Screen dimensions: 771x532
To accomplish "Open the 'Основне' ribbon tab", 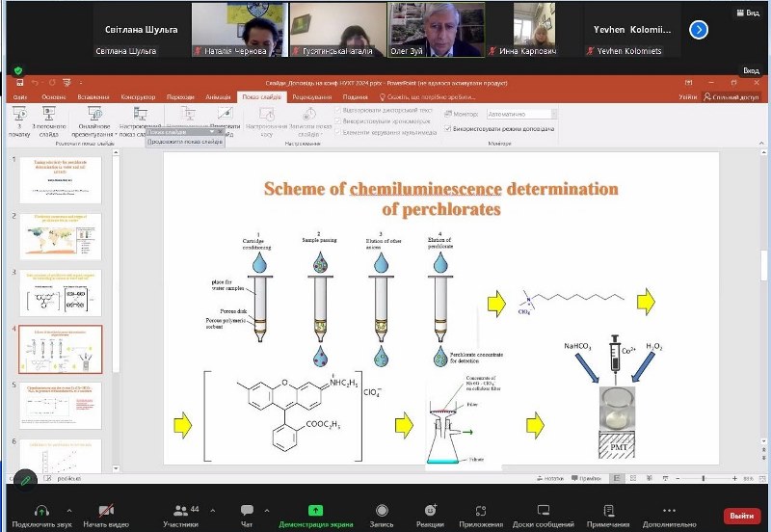I will click(54, 97).
